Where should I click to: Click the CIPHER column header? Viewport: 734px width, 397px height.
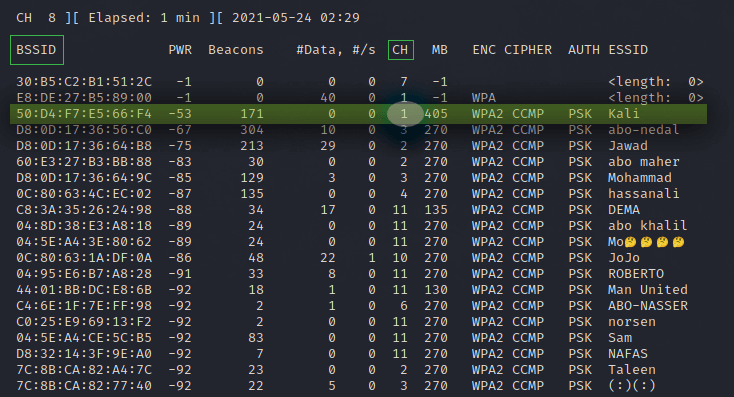click(x=528, y=50)
